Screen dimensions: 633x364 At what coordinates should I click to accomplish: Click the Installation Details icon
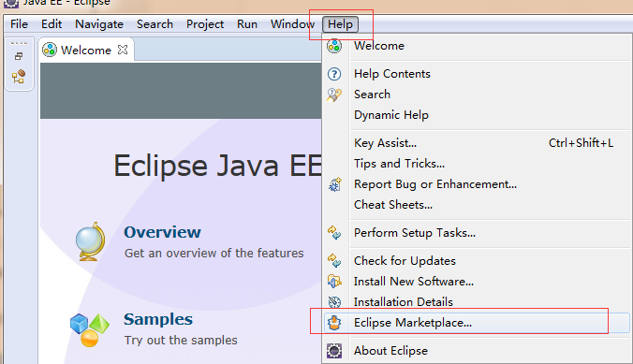(334, 302)
